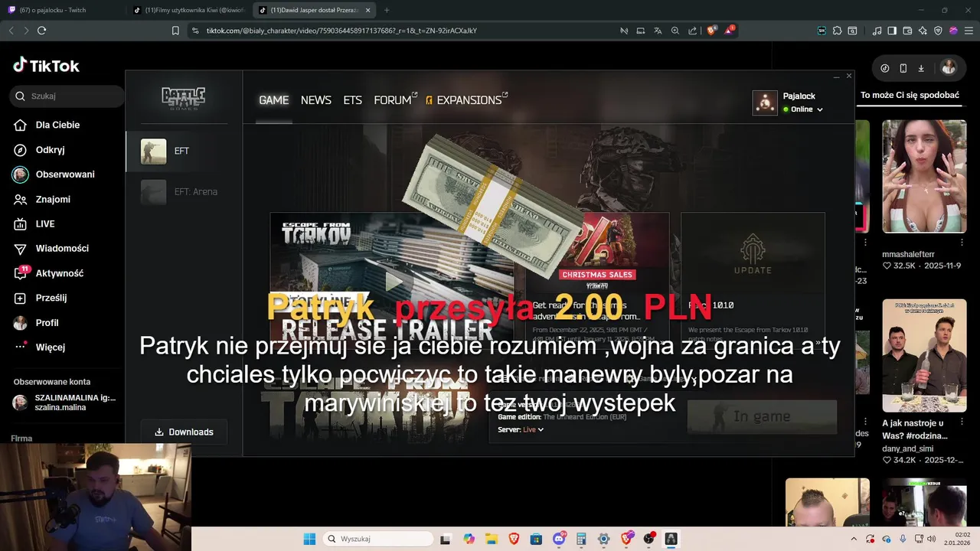Open the Update patch notes card
The image size is (980, 551).
pyautogui.click(x=753, y=280)
